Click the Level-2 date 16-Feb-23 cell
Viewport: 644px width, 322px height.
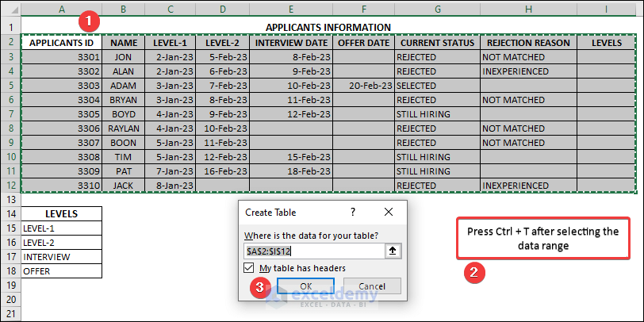[x=223, y=171]
